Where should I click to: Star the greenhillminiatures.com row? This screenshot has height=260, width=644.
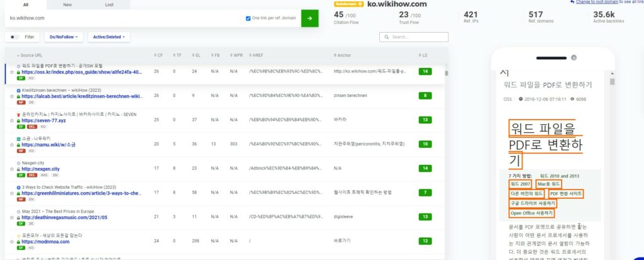12,193
